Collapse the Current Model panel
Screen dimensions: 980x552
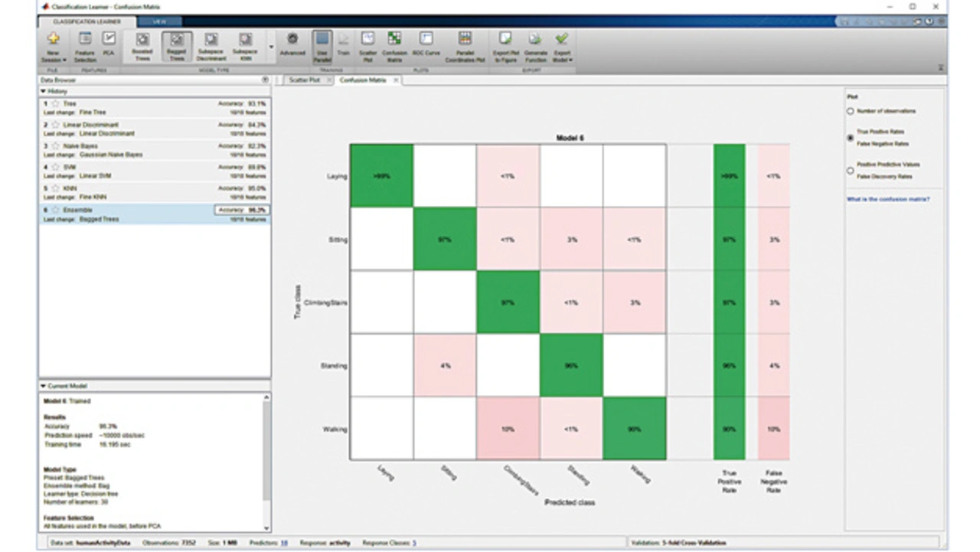43,386
